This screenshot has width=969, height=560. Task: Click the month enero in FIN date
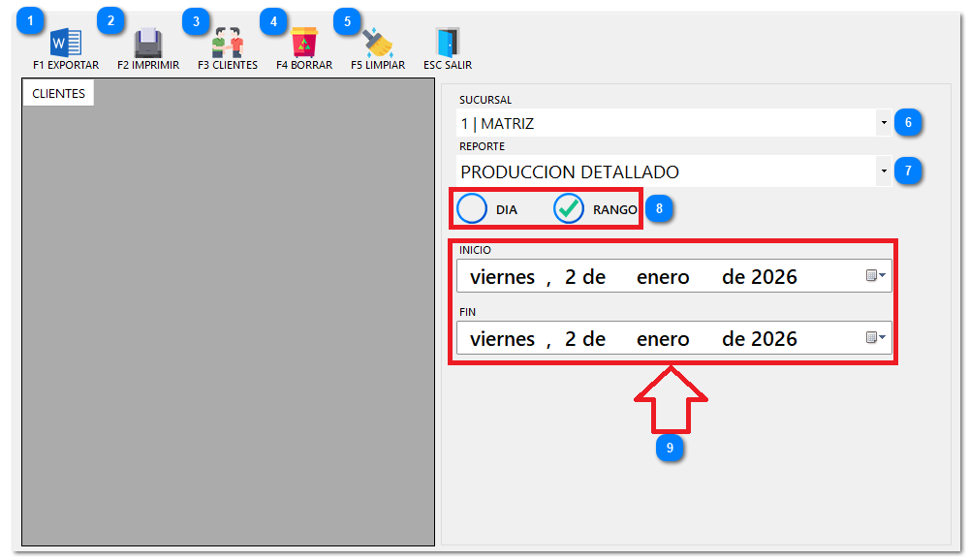(x=663, y=339)
